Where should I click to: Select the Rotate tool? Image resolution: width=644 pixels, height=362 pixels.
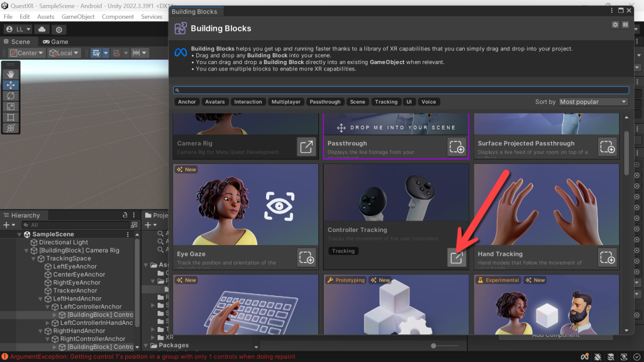pos(11,96)
